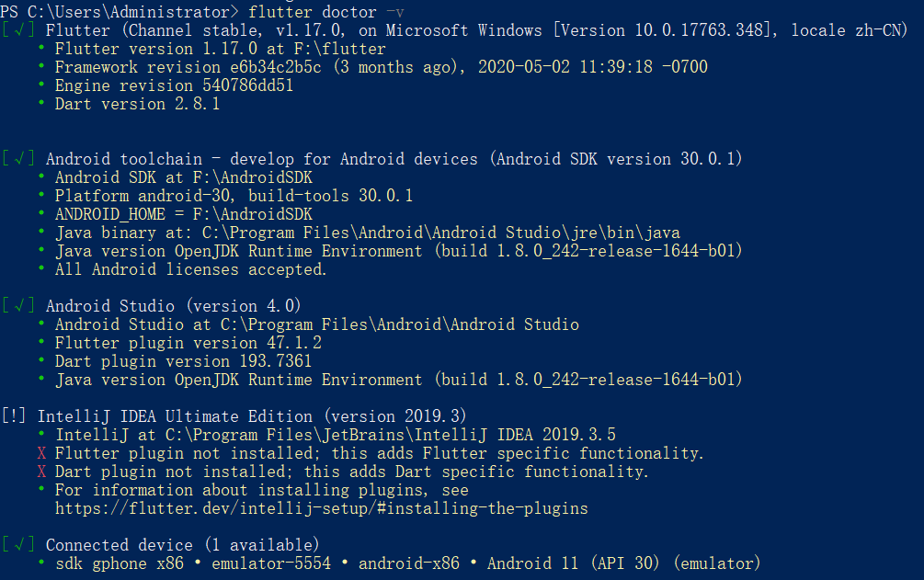Click the red X before Flutter plugin not installed
The image size is (924, 580).
(40, 453)
